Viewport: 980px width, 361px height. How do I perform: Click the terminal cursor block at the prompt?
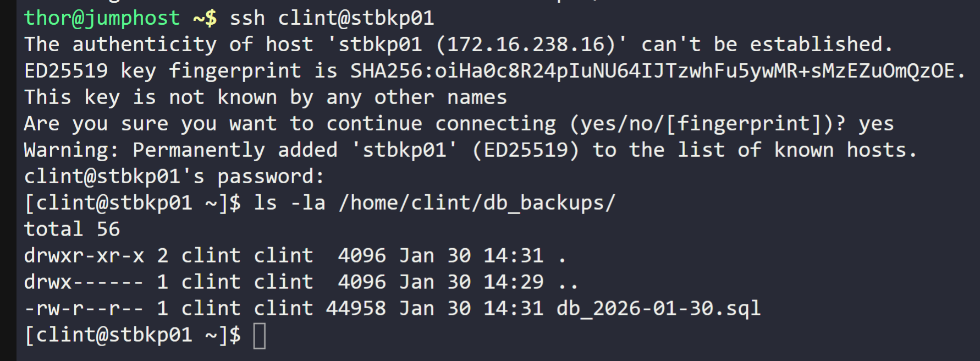(260, 336)
